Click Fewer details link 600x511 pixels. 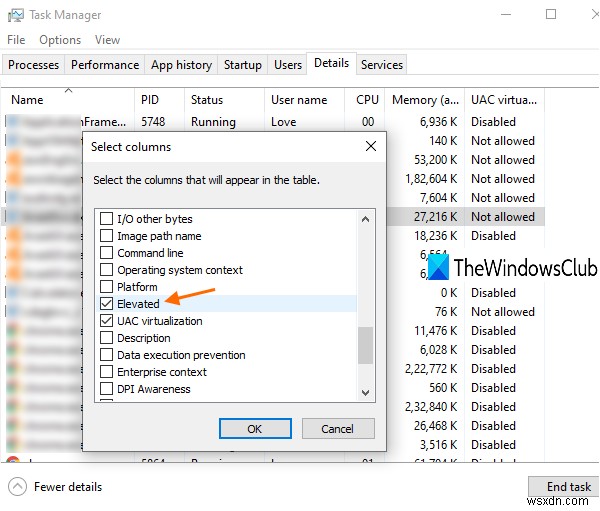[x=68, y=487]
